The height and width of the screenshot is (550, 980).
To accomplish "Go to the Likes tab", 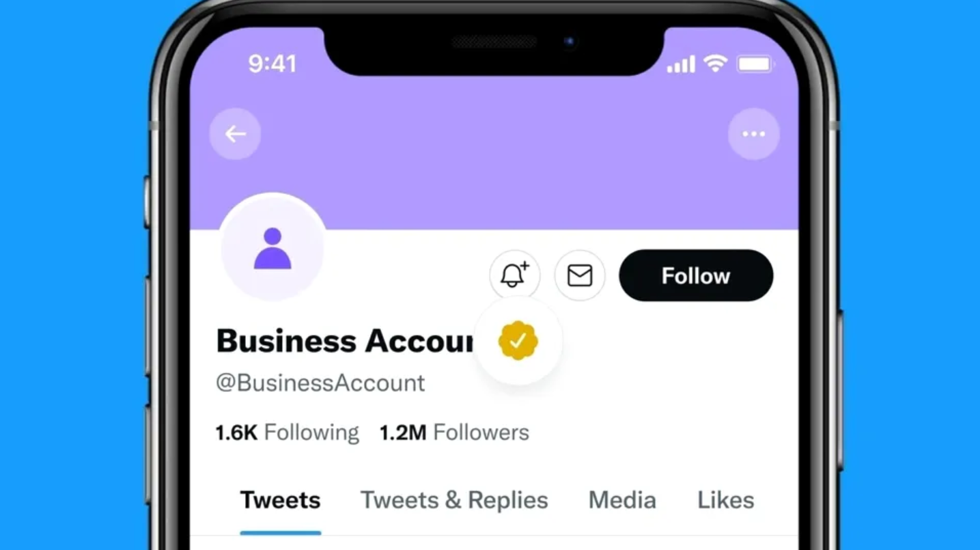I will (x=725, y=500).
